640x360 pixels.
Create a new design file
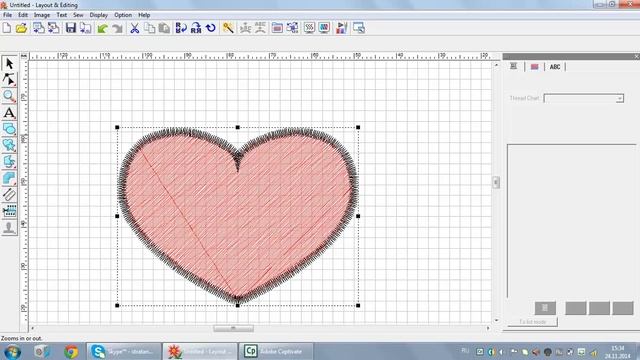[x=7, y=28]
